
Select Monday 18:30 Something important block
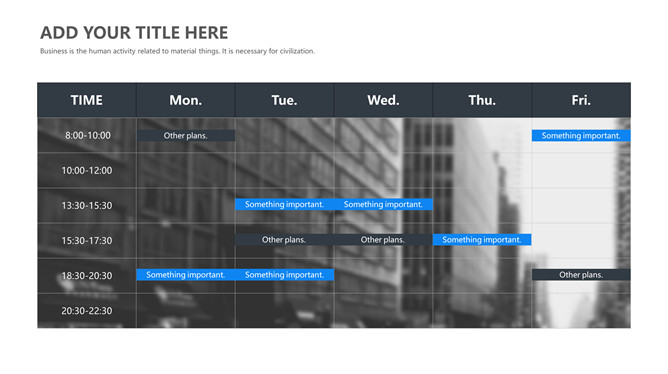pyautogui.click(x=186, y=275)
